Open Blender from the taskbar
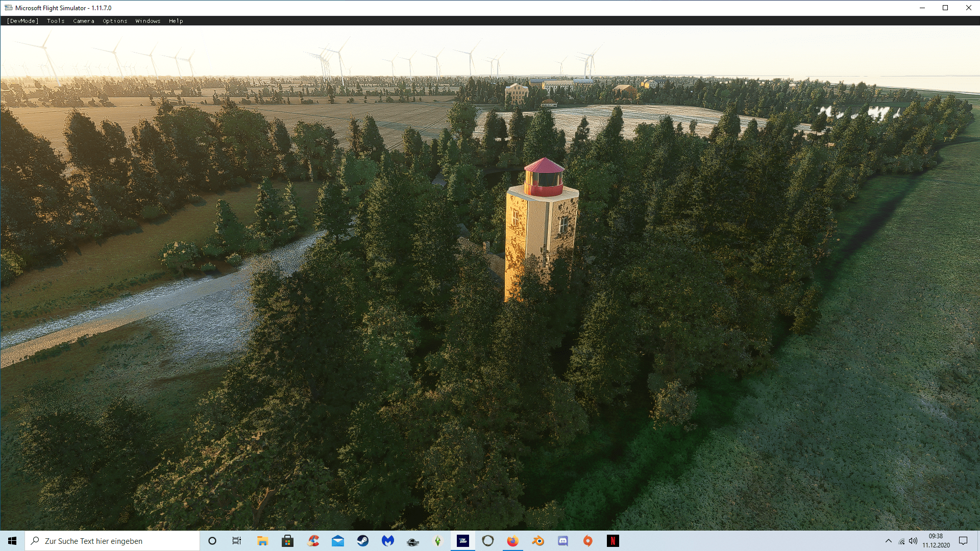The image size is (980, 551). tap(538, 541)
